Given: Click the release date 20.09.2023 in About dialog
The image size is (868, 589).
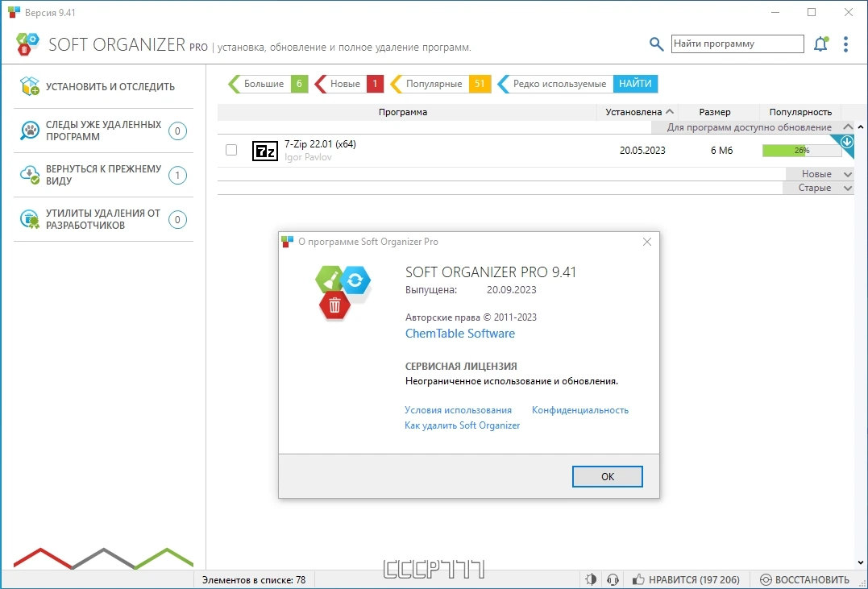Looking at the screenshot, I should click(512, 289).
